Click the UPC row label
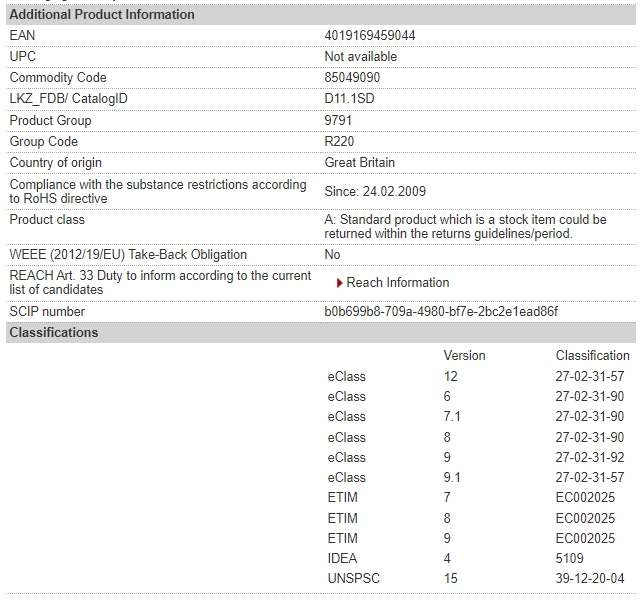 pyautogui.click(x=23, y=57)
